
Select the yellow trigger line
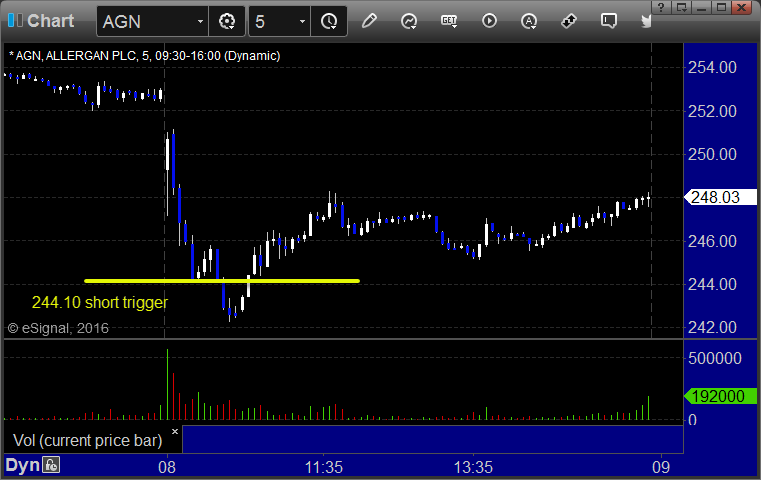pyautogui.click(x=222, y=281)
